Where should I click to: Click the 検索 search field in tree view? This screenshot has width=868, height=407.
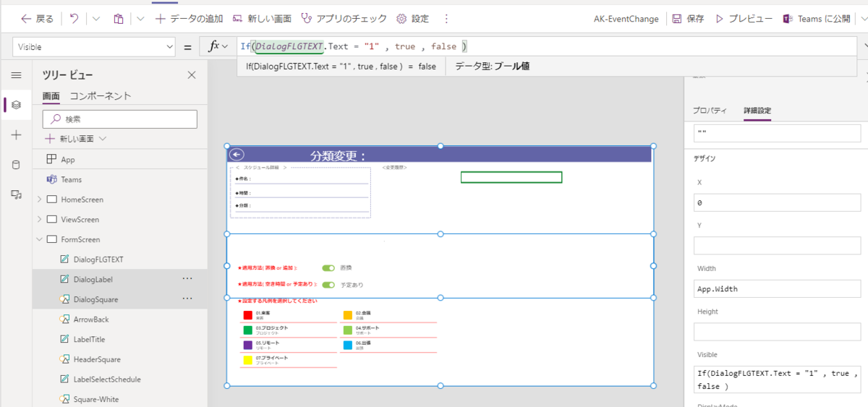click(119, 119)
